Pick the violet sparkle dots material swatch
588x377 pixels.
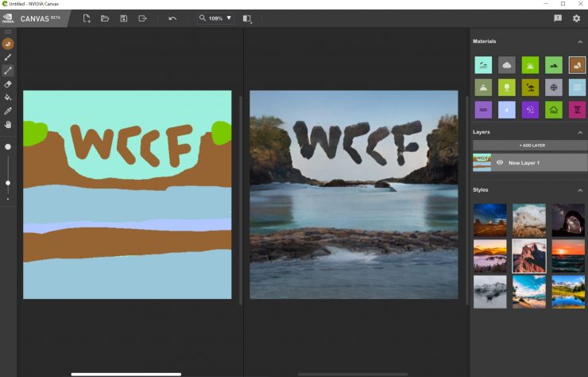(x=530, y=110)
